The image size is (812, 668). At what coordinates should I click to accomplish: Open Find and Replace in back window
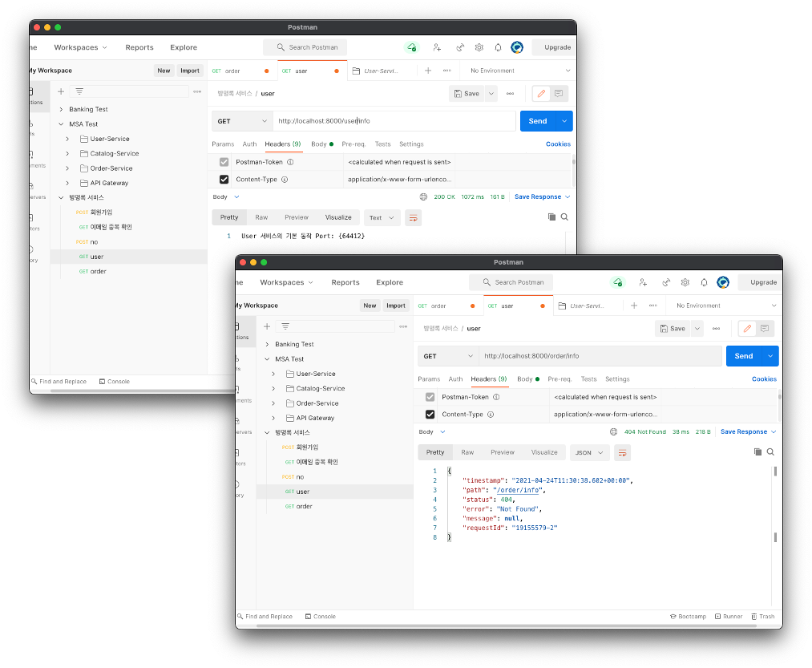pos(59,382)
